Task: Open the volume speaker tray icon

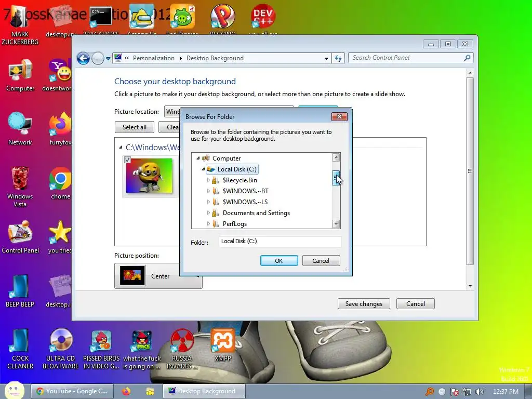Action: click(x=480, y=392)
